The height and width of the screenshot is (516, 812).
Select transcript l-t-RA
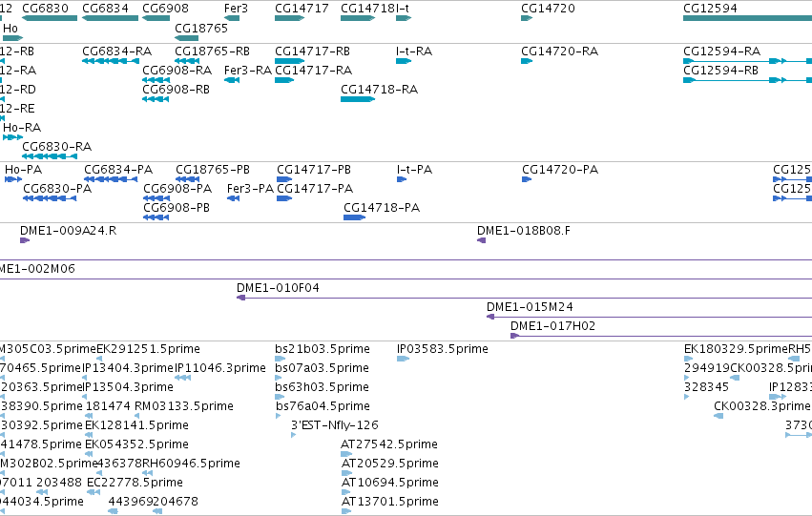pos(404,61)
